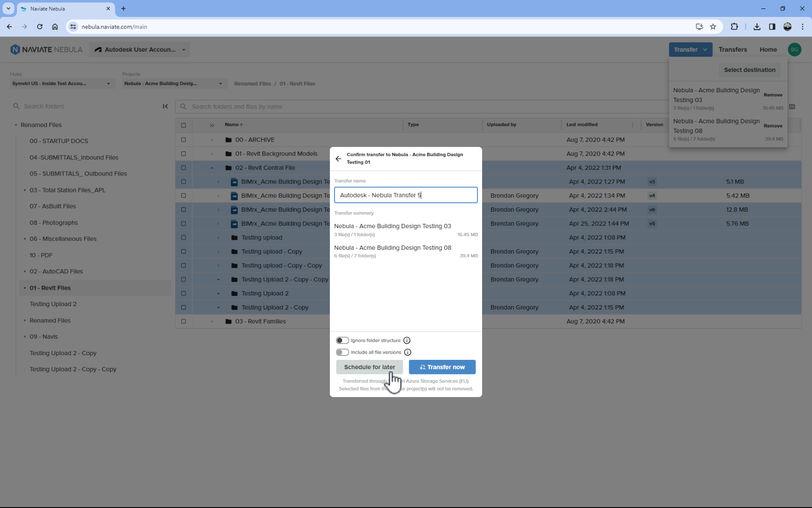Click install app icon in address bar
The width and height of the screenshot is (812, 508).
699,27
